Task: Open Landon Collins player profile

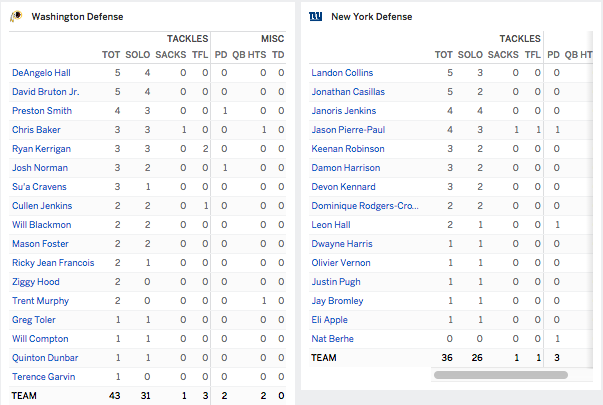Action: pos(342,73)
